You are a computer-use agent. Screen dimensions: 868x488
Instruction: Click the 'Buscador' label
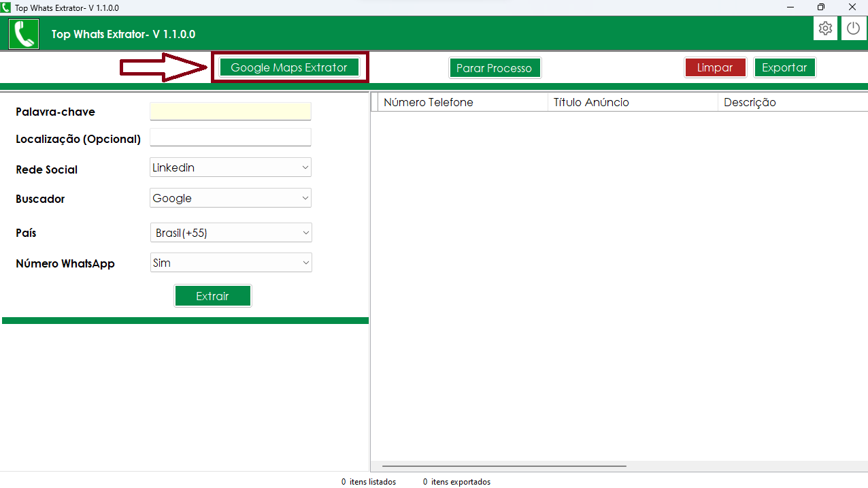[x=40, y=199]
